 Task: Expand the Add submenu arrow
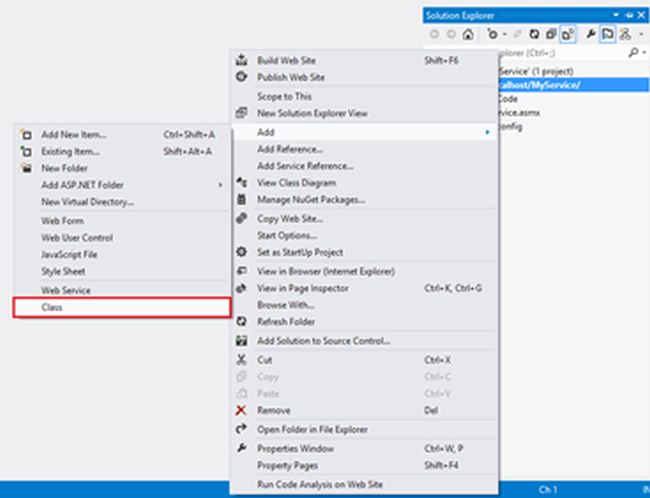[488, 132]
